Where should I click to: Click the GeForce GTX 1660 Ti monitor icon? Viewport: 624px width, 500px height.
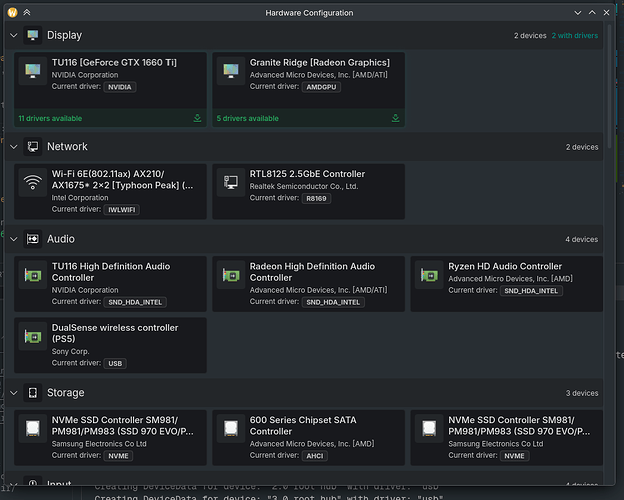pos(34,72)
